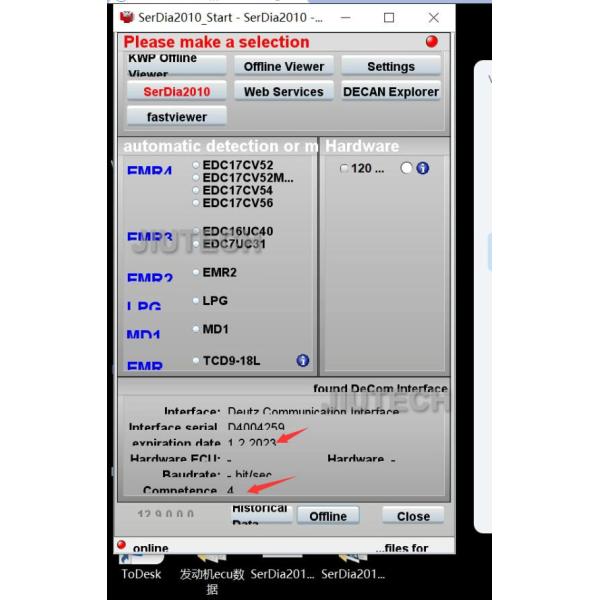The image size is (600, 600).
Task: Click the SerDia2010 app icon in title bar
Action: [x=127, y=17]
